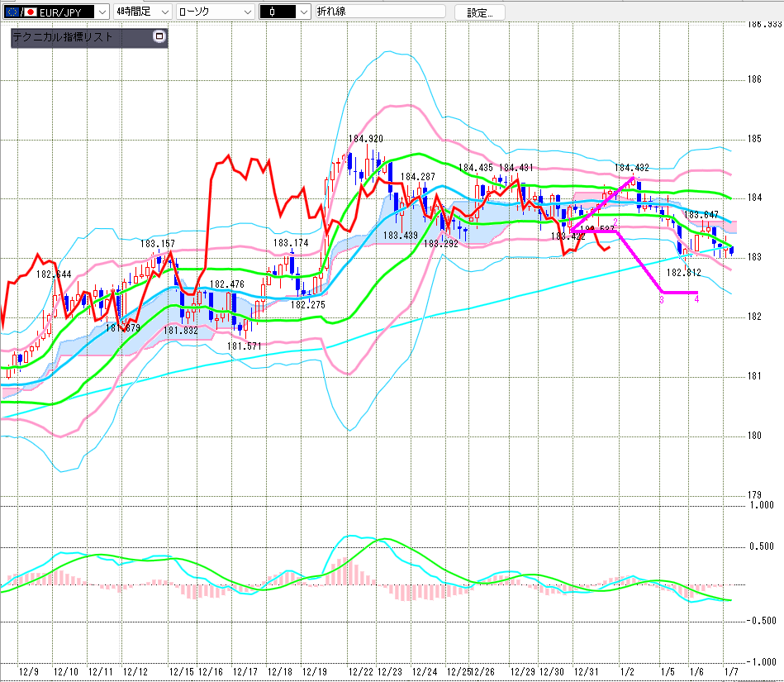The width and height of the screenshot is (784, 682).
Task: Select the 12/22 date on the time axis
Action: (360, 672)
